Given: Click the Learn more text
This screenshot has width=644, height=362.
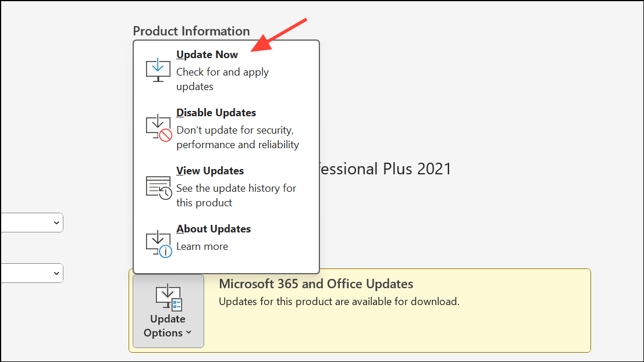Looking at the screenshot, I should [202, 246].
